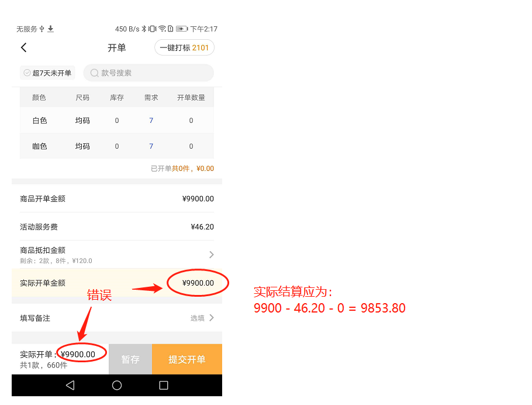Select the 白色 color cell
This screenshot has height=405, width=532.
[40, 121]
